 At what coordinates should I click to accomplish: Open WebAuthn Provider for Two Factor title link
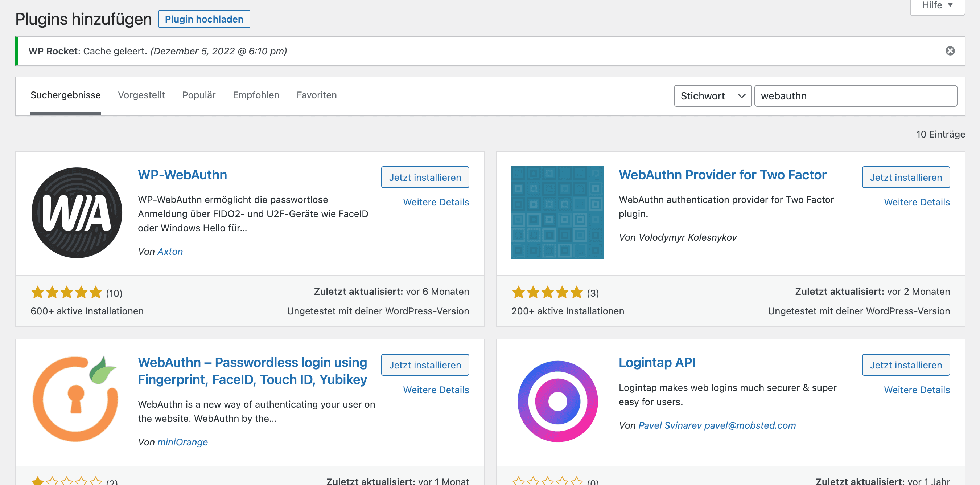[x=722, y=175]
